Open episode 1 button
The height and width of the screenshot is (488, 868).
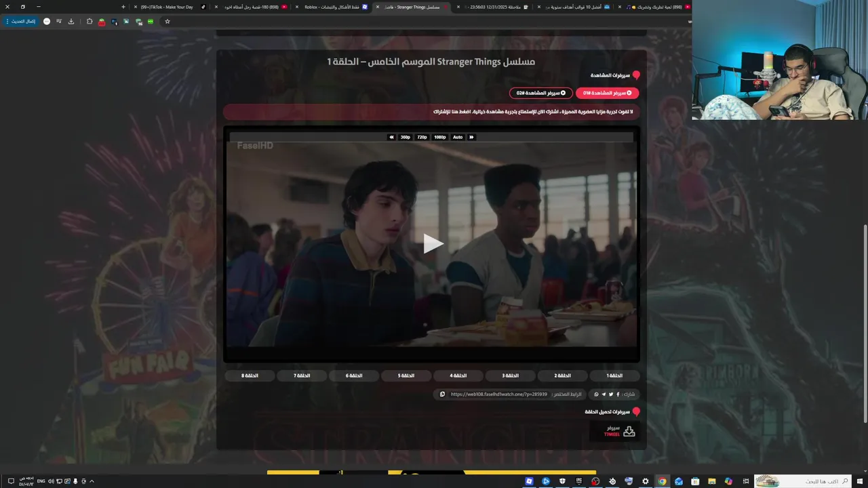[614, 375]
